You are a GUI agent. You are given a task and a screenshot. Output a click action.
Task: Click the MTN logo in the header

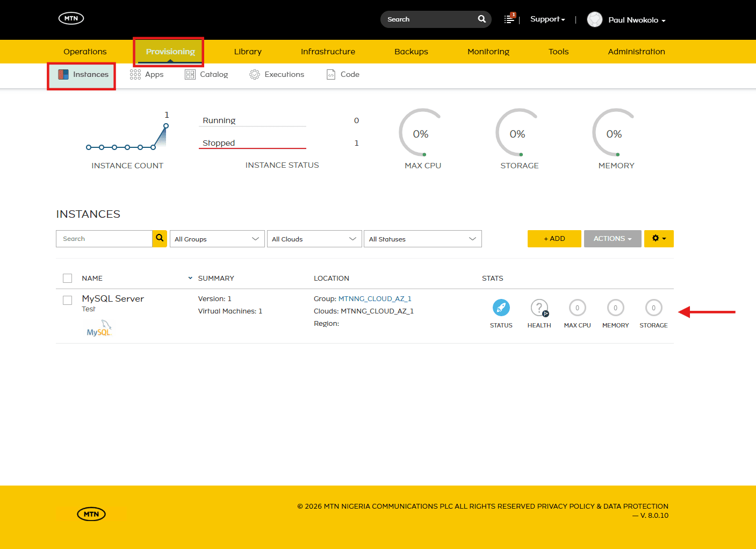tap(71, 18)
